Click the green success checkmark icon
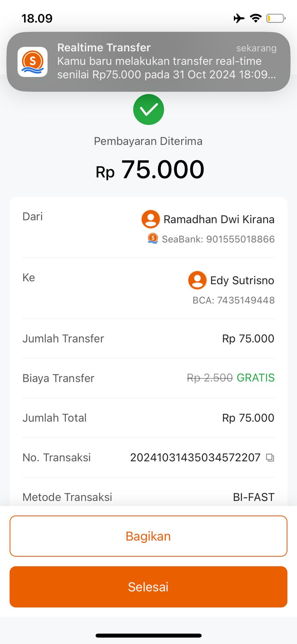 [x=149, y=109]
